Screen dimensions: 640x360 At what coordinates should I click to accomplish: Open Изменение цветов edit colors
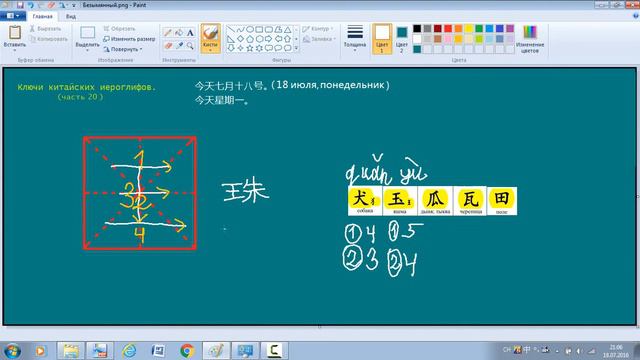coord(530,39)
